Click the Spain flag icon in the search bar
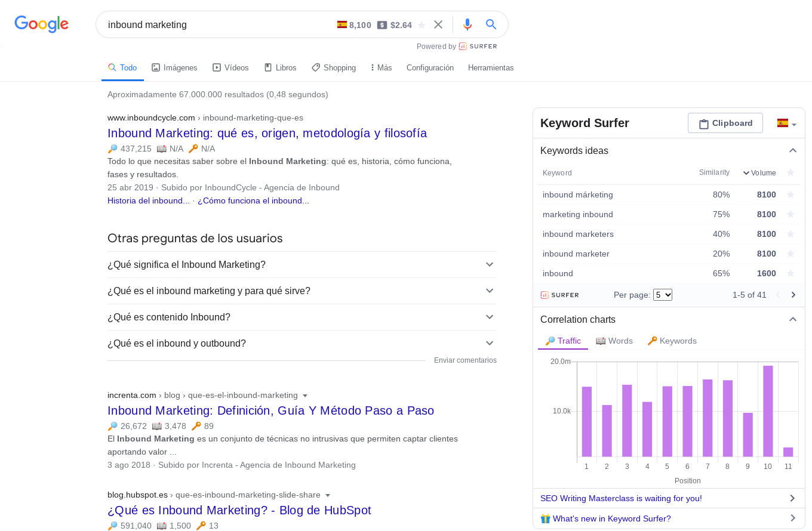Image resolution: width=812 pixels, height=531 pixels. [342, 24]
